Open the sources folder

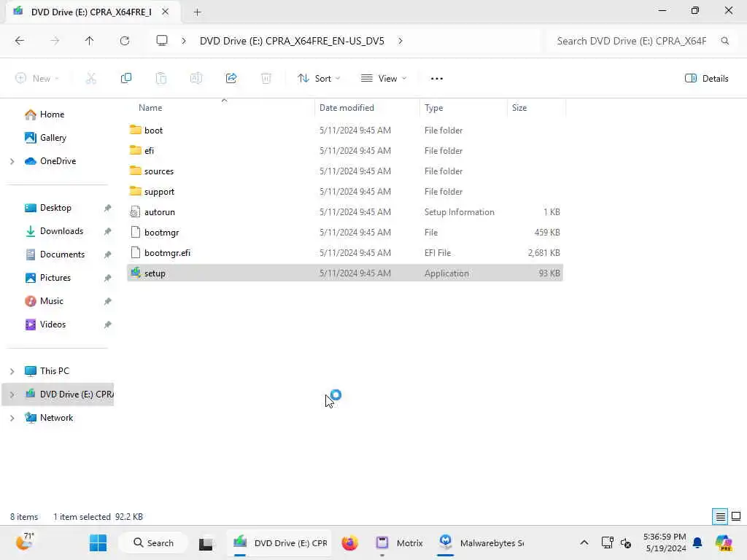(x=158, y=171)
